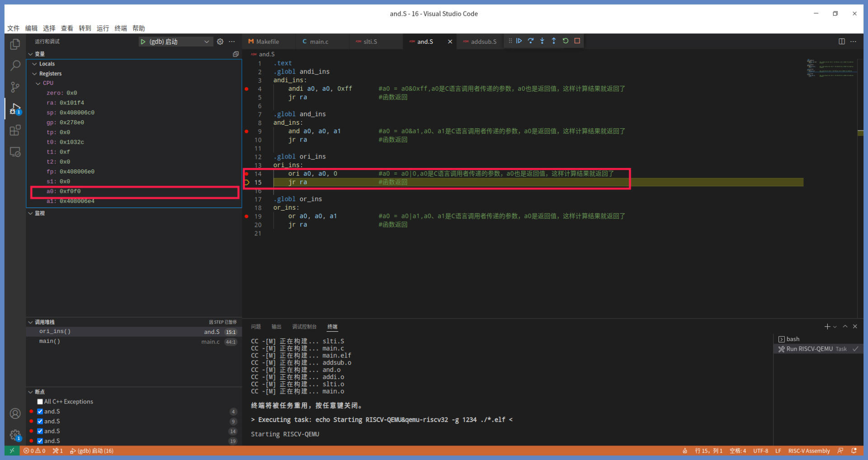
Task: Restart the debugging session
Action: click(x=566, y=41)
